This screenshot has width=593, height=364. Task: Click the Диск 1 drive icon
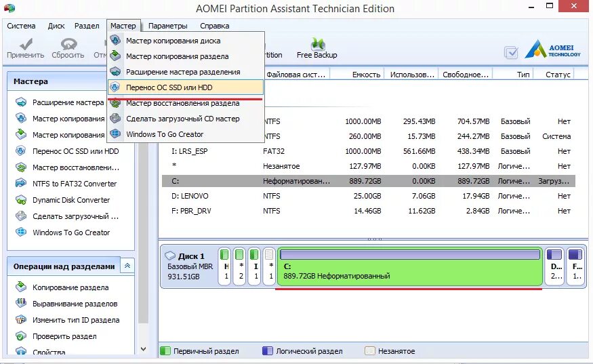tap(170, 256)
